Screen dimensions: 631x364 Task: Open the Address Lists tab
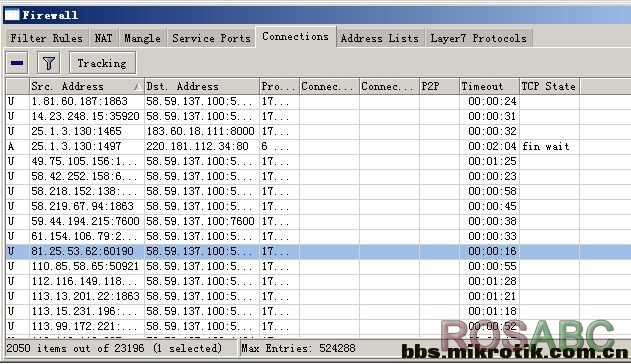click(379, 38)
